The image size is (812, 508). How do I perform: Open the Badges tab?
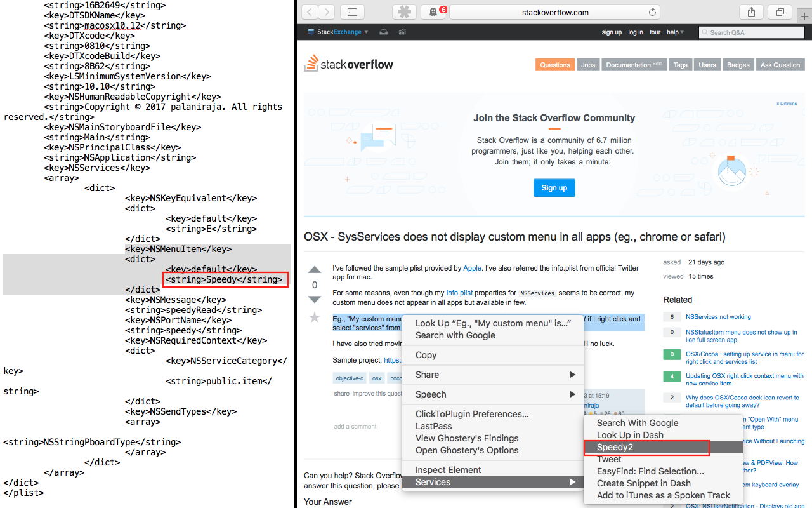click(738, 65)
